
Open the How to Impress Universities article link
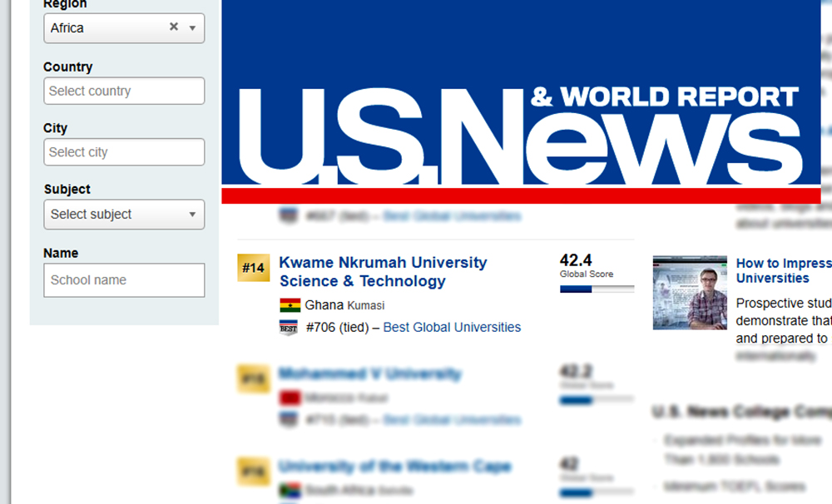click(784, 270)
